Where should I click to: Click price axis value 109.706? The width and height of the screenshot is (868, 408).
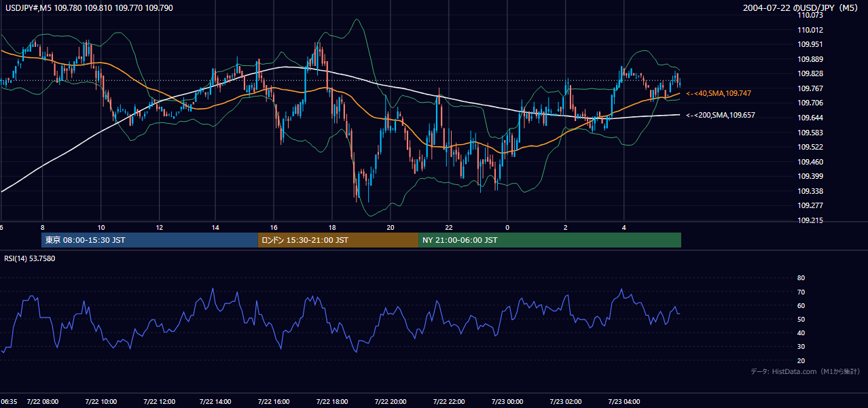coord(811,103)
